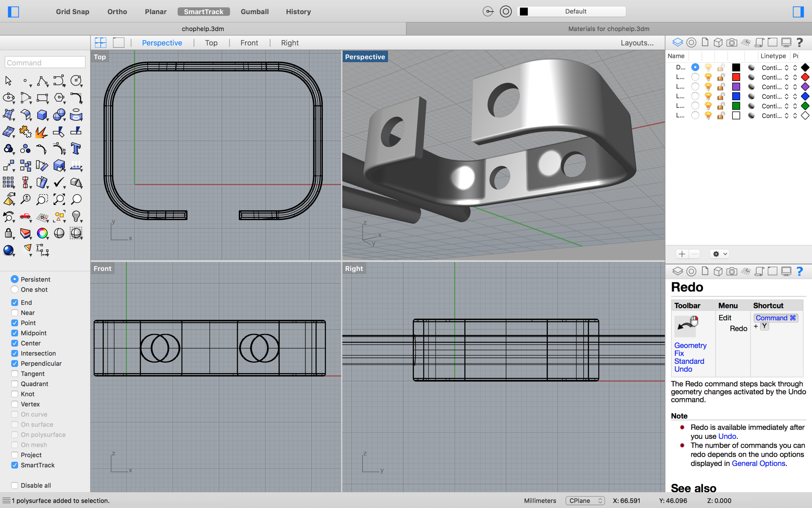
Task: Click the Top viewport title label
Action: (x=100, y=57)
